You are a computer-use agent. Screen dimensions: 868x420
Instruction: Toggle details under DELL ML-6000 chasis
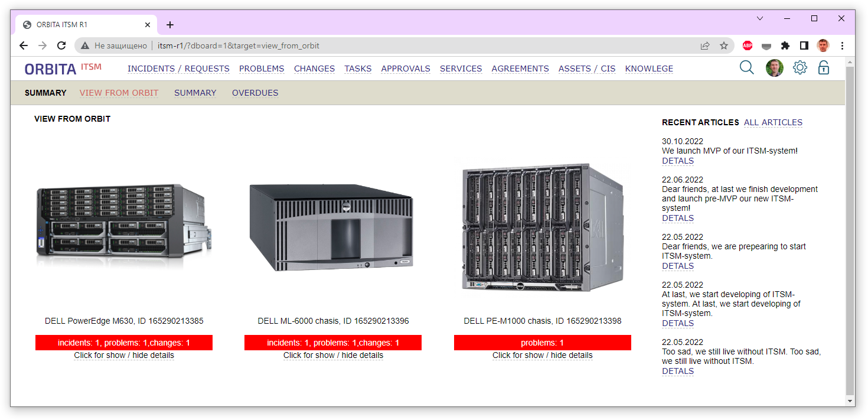(x=333, y=356)
